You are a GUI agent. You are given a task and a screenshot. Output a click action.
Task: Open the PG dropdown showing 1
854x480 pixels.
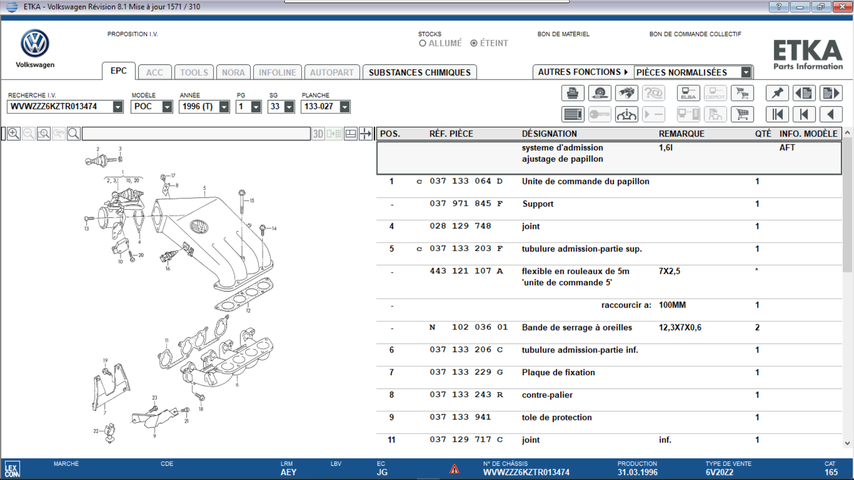click(x=256, y=107)
